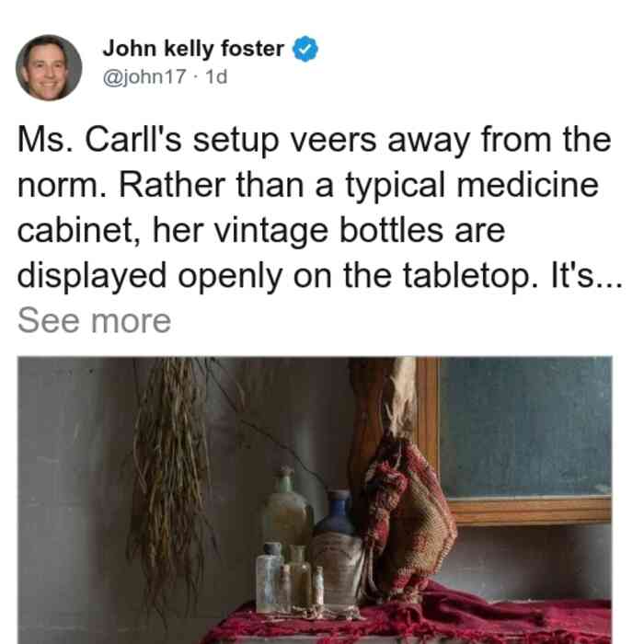This screenshot has height=644, width=644.
Task: Expand the post with See more
Action: click(94, 321)
